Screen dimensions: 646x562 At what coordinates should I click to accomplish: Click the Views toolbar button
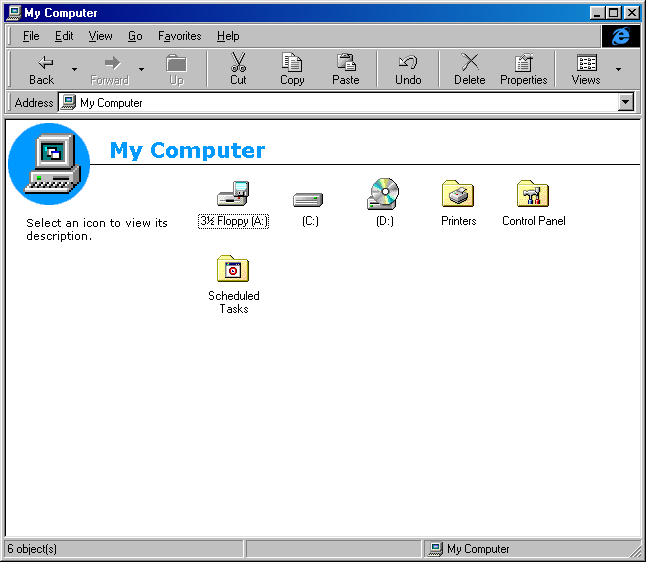pos(586,69)
